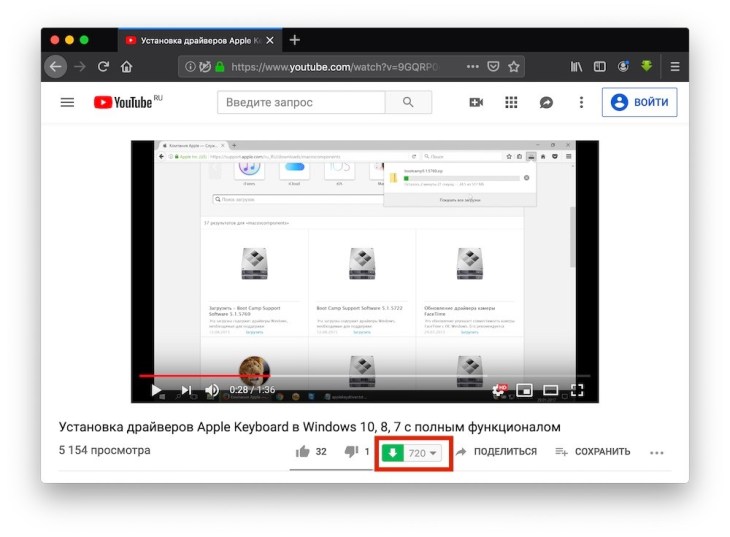The height and width of the screenshot is (537, 730).
Task: Open a new browser tab with plus
Action: click(294, 40)
